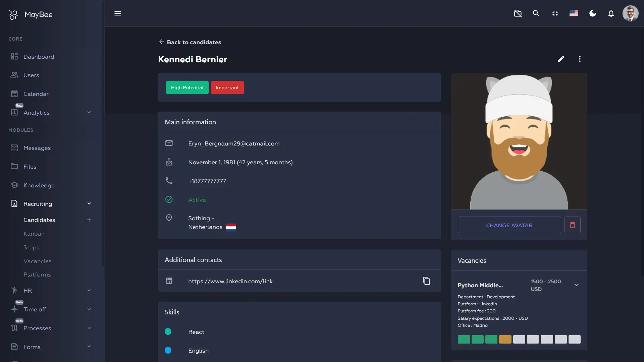Toggle the crossed-out briefcase icon in the header
Screen dimensions: 644x362
[518, 13]
